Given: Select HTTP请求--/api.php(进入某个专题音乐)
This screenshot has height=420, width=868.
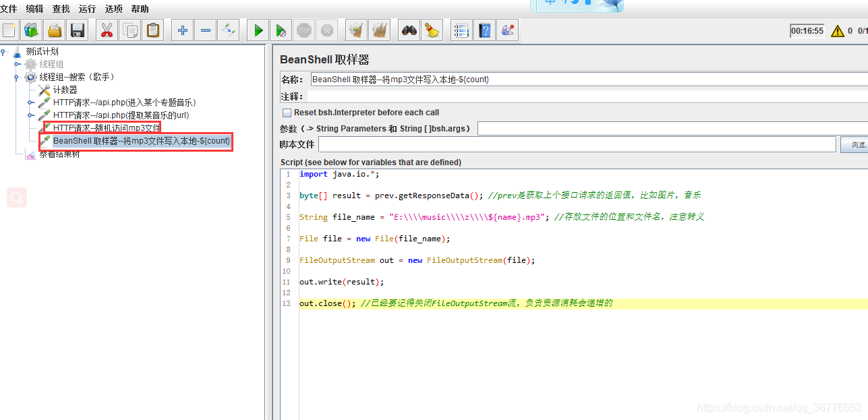Looking at the screenshot, I should (125, 102).
